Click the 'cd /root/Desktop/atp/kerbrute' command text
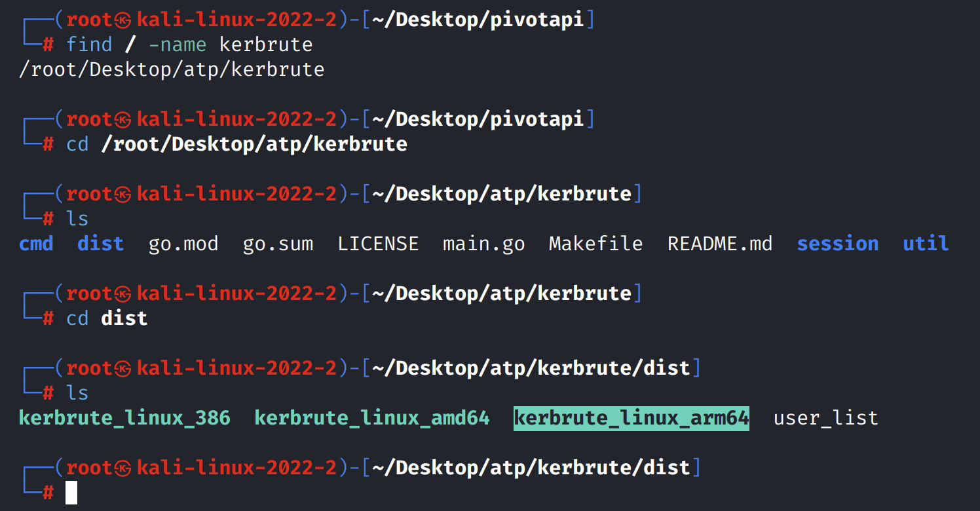The width and height of the screenshot is (980, 511). (236, 144)
